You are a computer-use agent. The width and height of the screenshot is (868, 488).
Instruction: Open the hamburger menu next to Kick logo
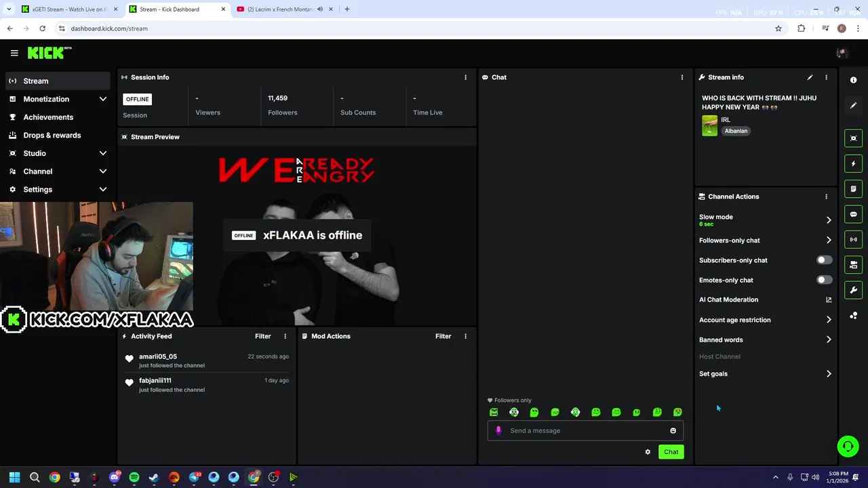14,53
